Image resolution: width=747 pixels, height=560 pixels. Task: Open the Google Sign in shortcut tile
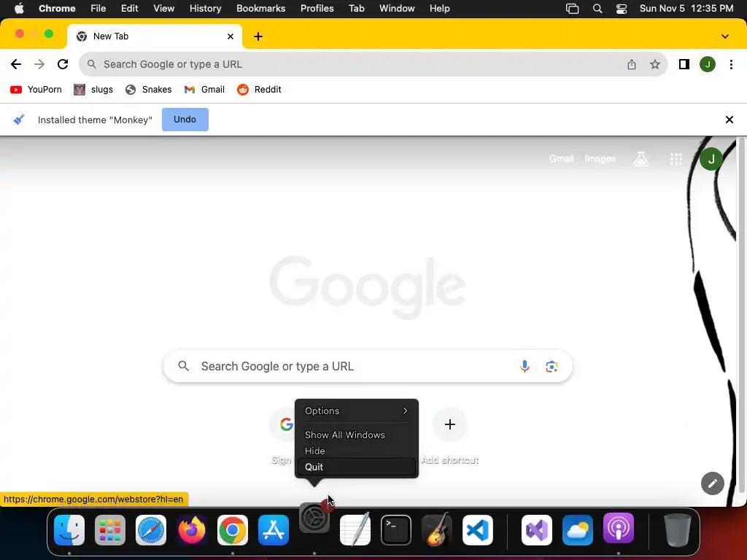pos(282,436)
